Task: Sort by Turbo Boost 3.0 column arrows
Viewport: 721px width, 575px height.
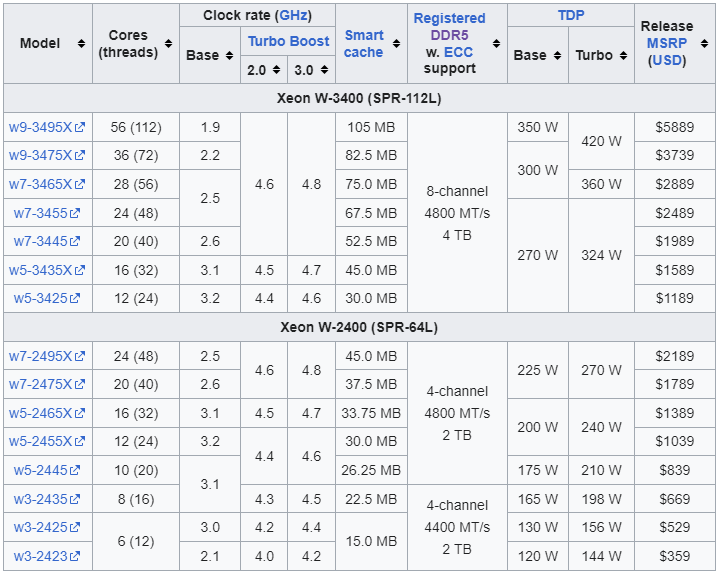Action: [x=325, y=70]
